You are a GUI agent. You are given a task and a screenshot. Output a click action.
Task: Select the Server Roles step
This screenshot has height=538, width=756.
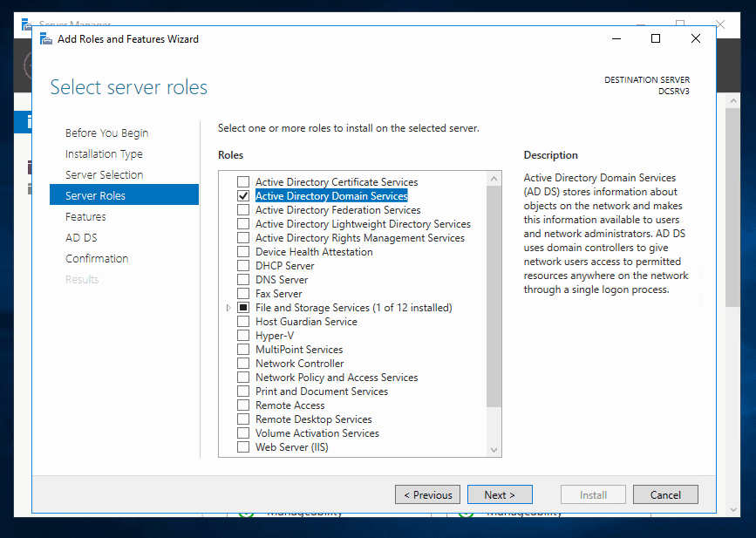coord(124,195)
